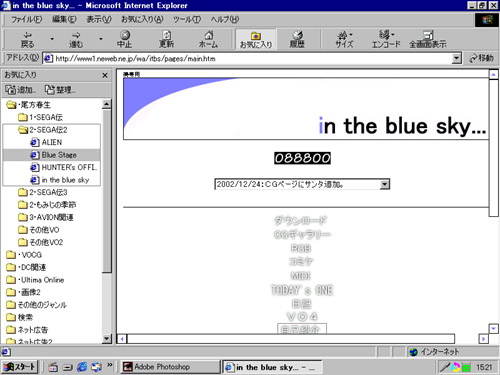Click Add (追加) in Favorites panel
The height and width of the screenshot is (375, 500).
coord(20,90)
